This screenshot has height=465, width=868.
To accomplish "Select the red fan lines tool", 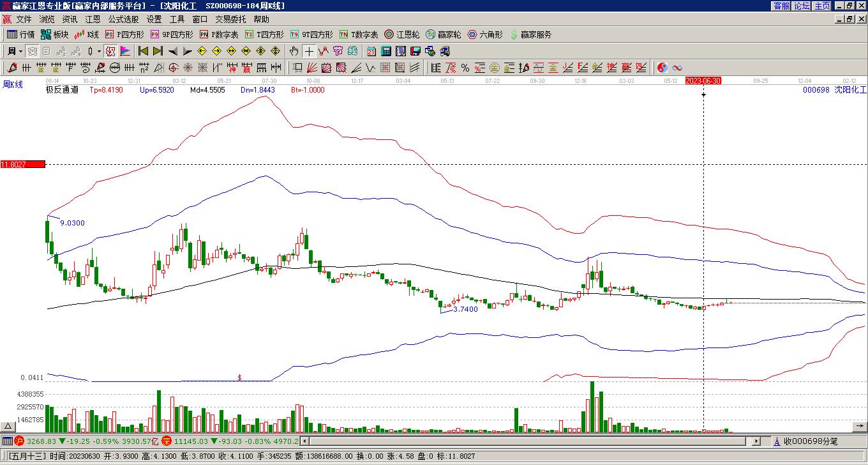I will click(x=312, y=68).
